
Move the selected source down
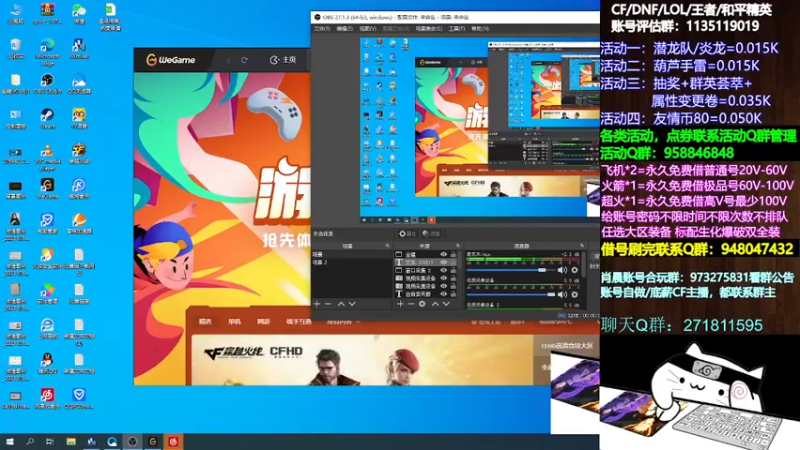click(x=446, y=304)
